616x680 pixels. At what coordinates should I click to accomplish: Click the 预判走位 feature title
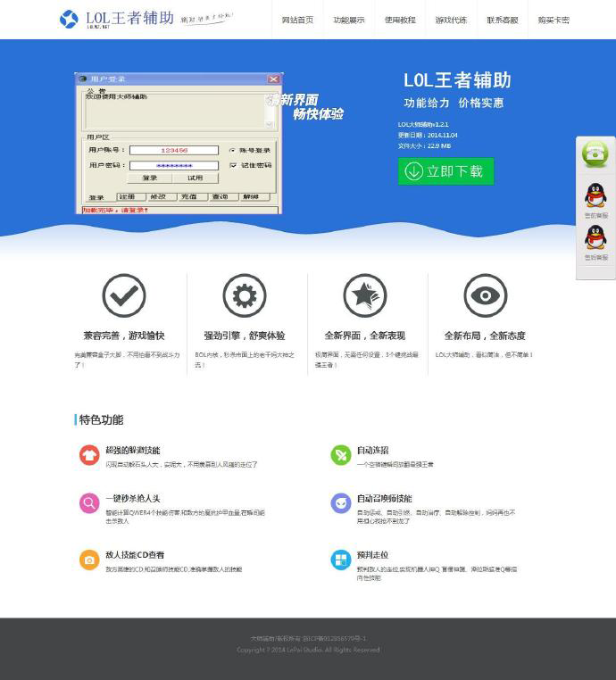tap(372, 555)
